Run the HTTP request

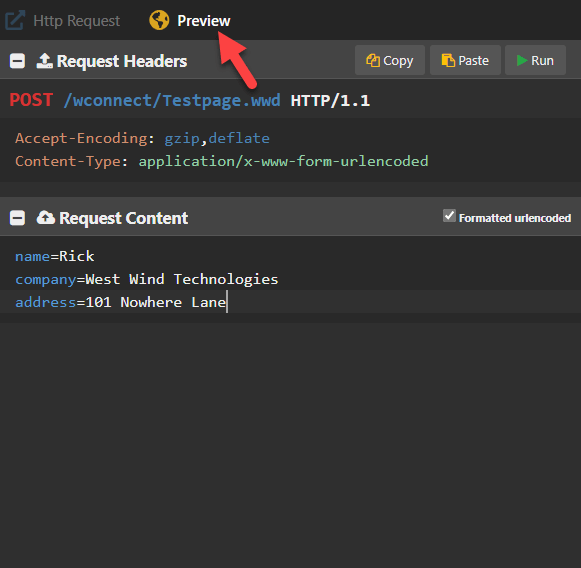[x=535, y=60]
